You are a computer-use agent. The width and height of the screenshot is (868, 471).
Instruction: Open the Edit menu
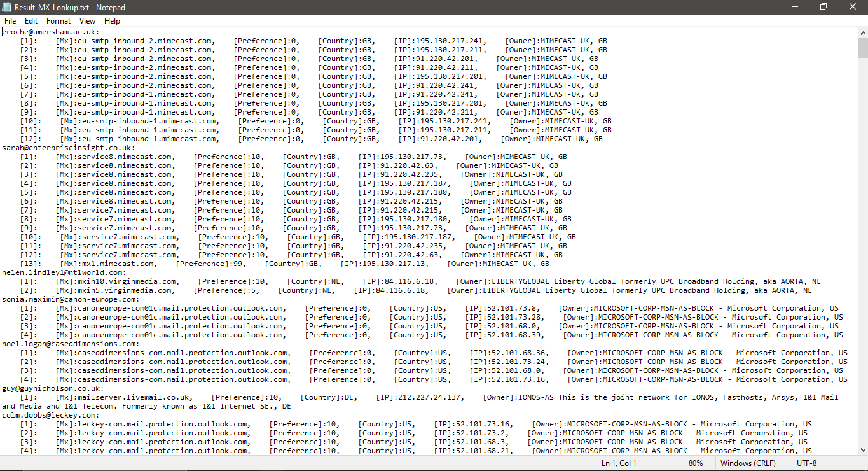tap(31, 21)
